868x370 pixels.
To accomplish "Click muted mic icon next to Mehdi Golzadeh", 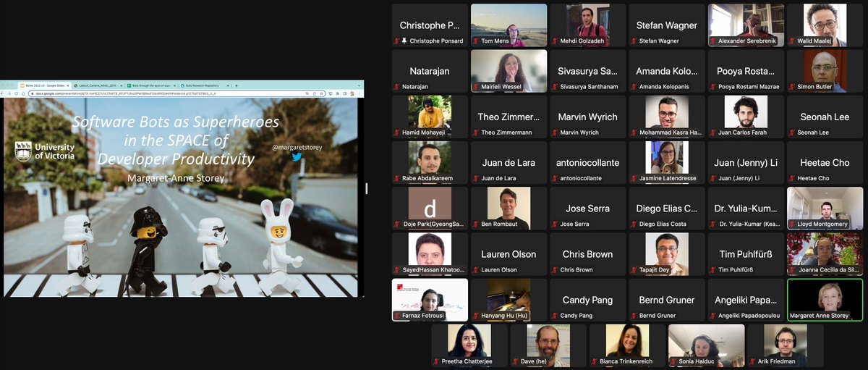I will tap(554, 41).
